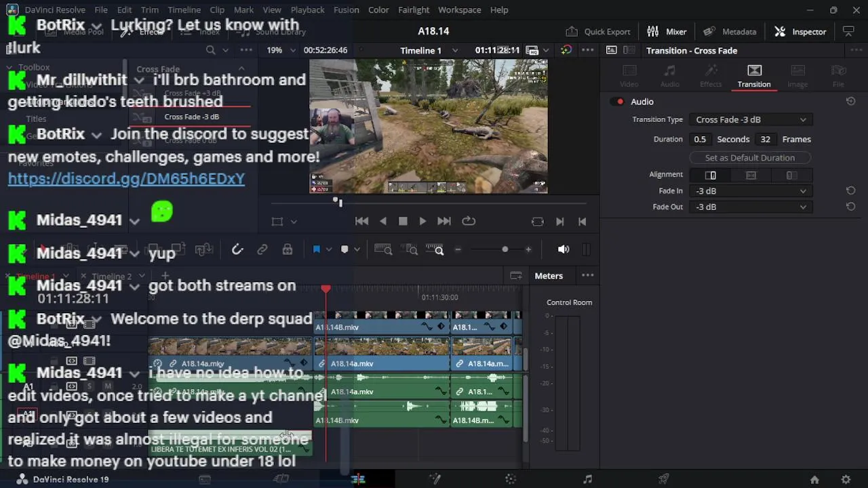Click Set as Default Duration

pos(749,157)
